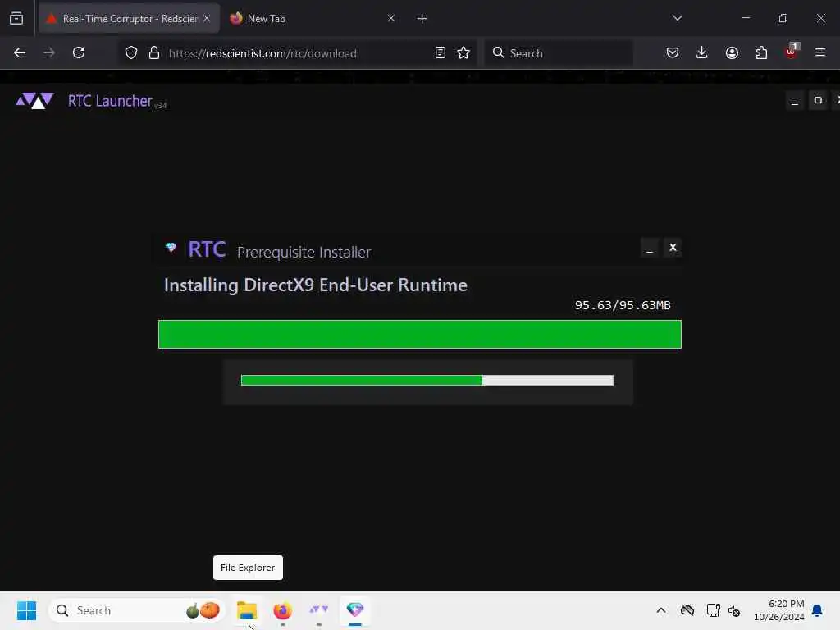
Task: Click the RTC Launcher triangles logo
Action: pos(34,100)
